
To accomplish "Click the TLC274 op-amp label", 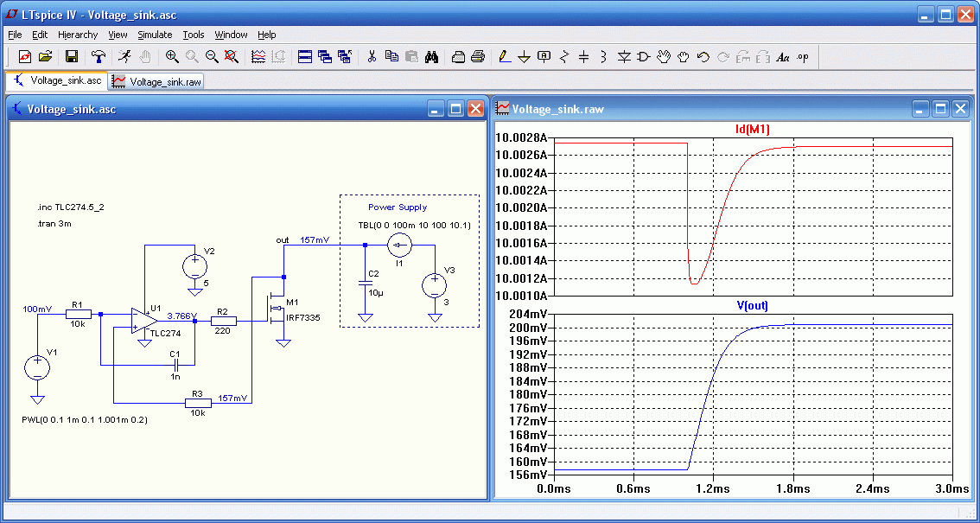I will point(165,333).
